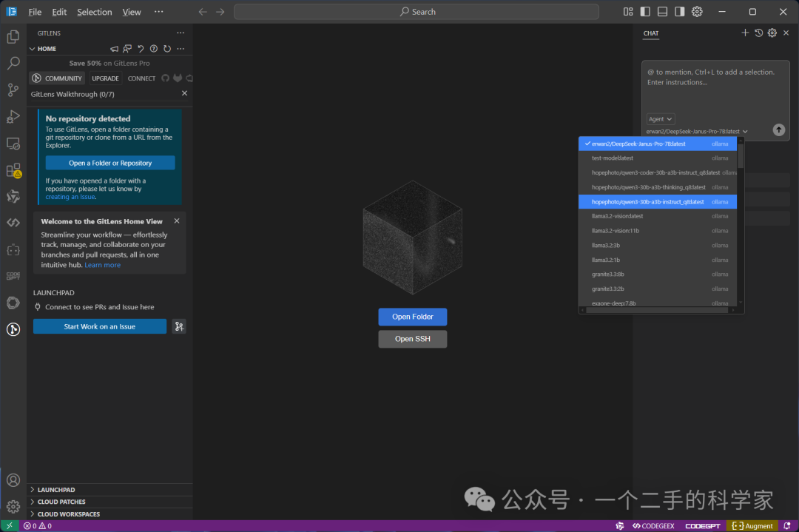Open notifications bell in status bar
Viewport: 799px width, 532px height.
click(x=787, y=526)
